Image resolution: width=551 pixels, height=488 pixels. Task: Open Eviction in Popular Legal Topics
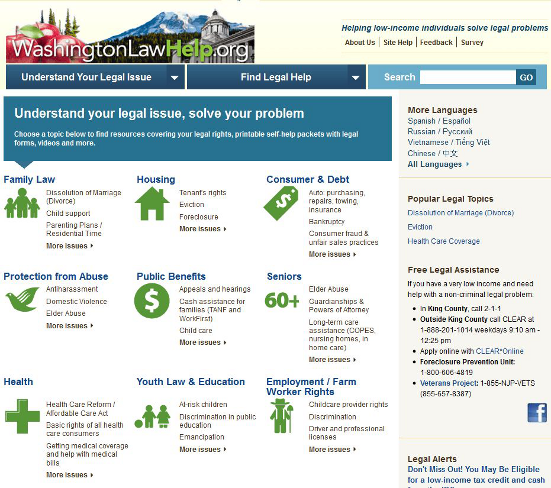coord(420,227)
